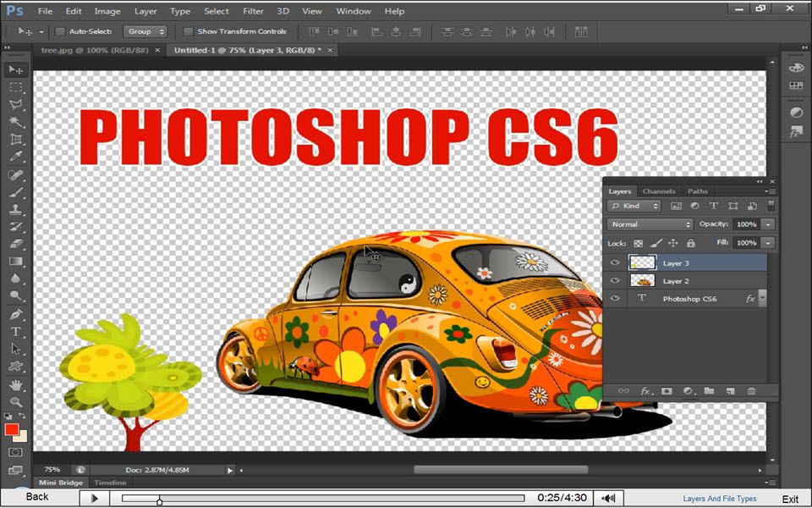
Task: Open the Filter menu
Action: pyautogui.click(x=253, y=11)
